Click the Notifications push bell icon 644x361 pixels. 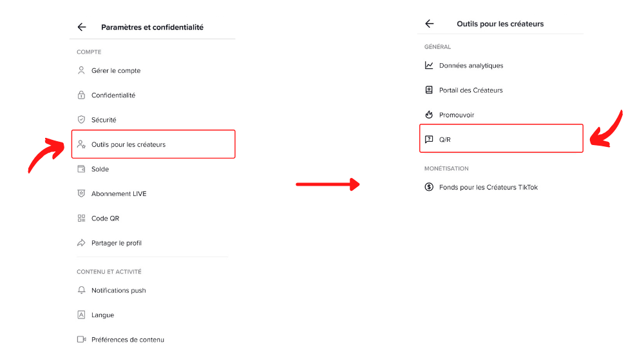point(81,290)
